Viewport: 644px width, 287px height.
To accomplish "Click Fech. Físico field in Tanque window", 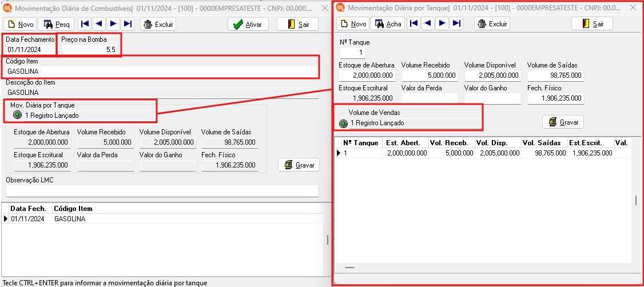I will click(556, 98).
